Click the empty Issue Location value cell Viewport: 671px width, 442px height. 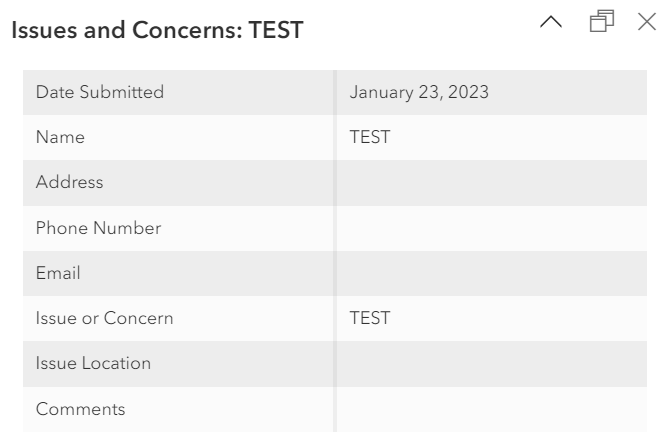(491, 364)
